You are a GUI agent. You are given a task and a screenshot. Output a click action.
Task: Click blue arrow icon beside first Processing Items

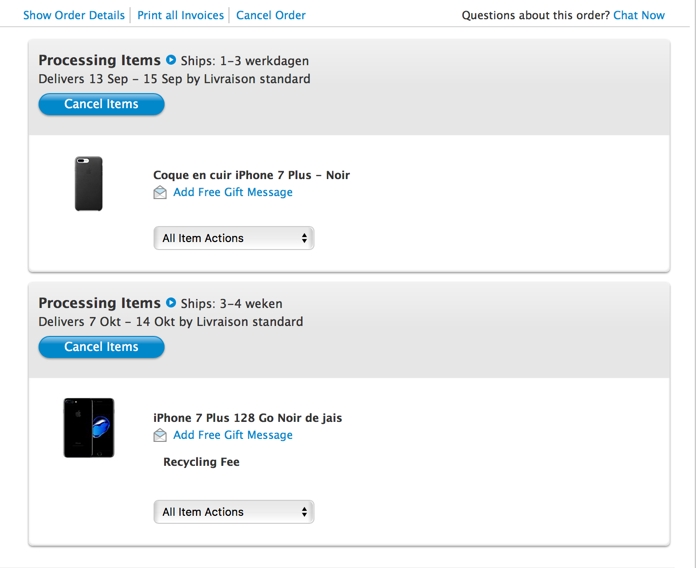pyautogui.click(x=171, y=59)
